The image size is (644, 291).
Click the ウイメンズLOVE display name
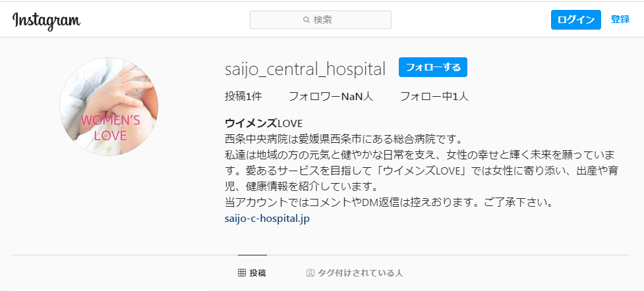coord(264,123)
